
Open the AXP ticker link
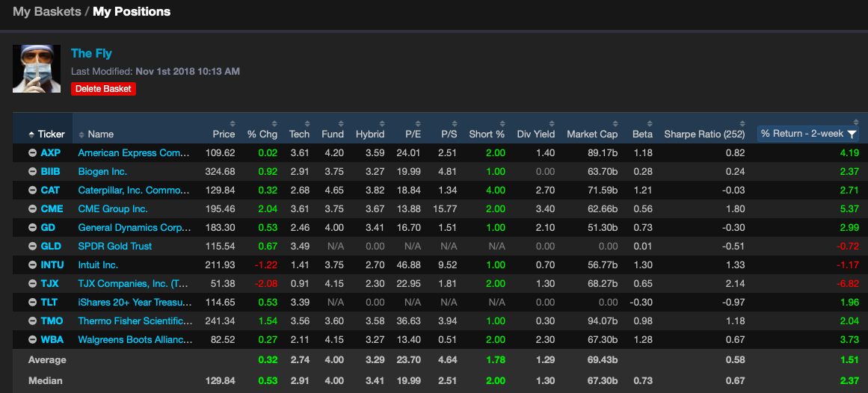(x=50, y=152)
